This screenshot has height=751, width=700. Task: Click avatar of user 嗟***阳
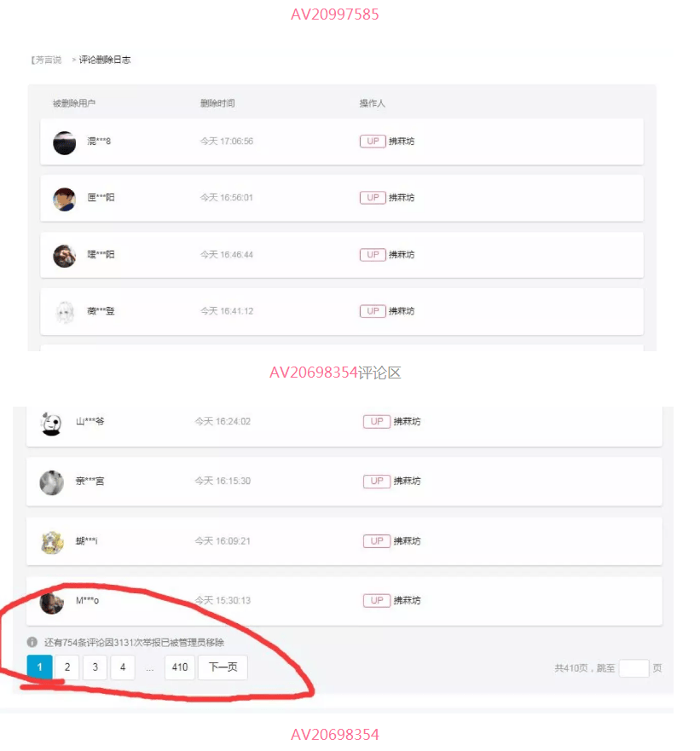(65, 256)
